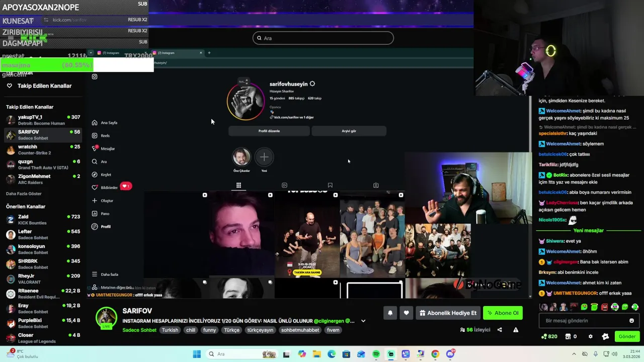The width and height of the screenshot is (644, 362).
Task: Open the Instagram logo in the sidebar
Action: 95,76
